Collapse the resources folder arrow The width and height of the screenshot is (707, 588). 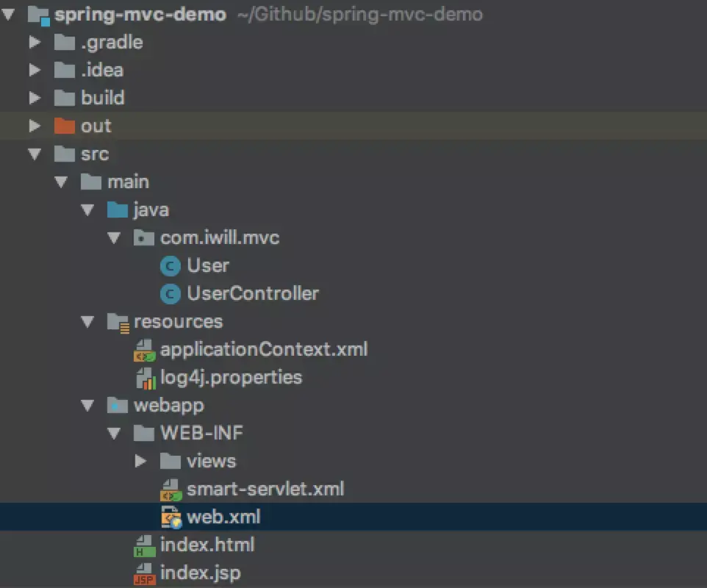coord(88,322)
